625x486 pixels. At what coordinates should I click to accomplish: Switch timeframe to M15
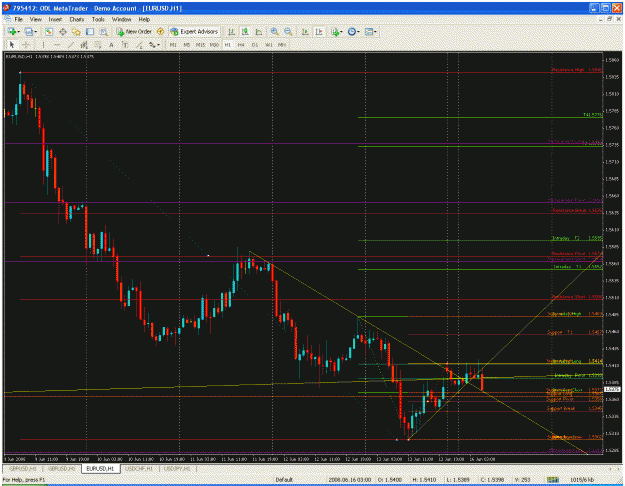[x=200, y=45]
